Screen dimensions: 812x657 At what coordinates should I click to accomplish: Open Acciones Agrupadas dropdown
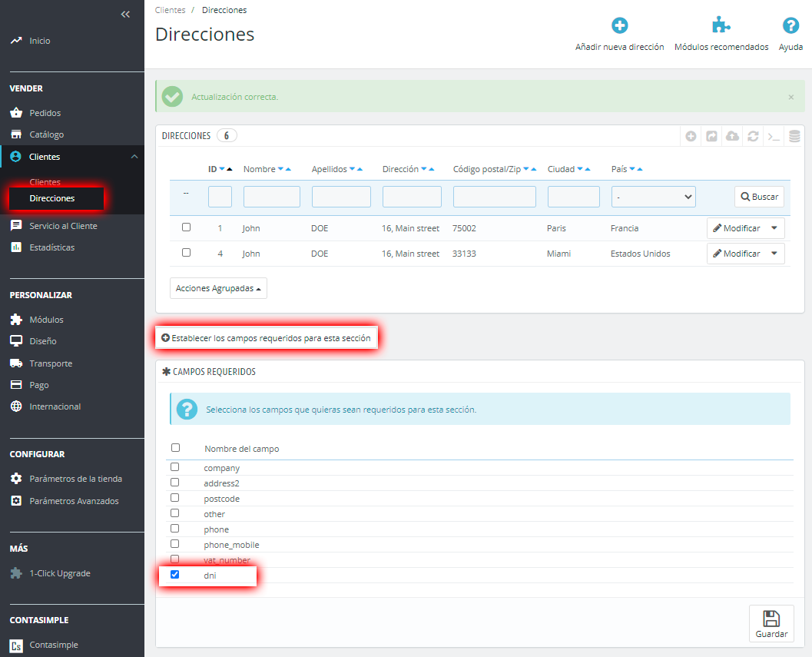coord(218,288)
